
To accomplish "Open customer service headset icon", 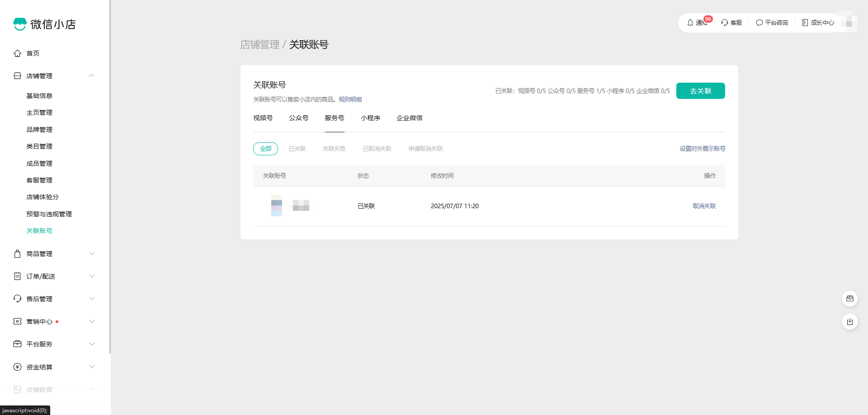I will [x=725, y=23].
